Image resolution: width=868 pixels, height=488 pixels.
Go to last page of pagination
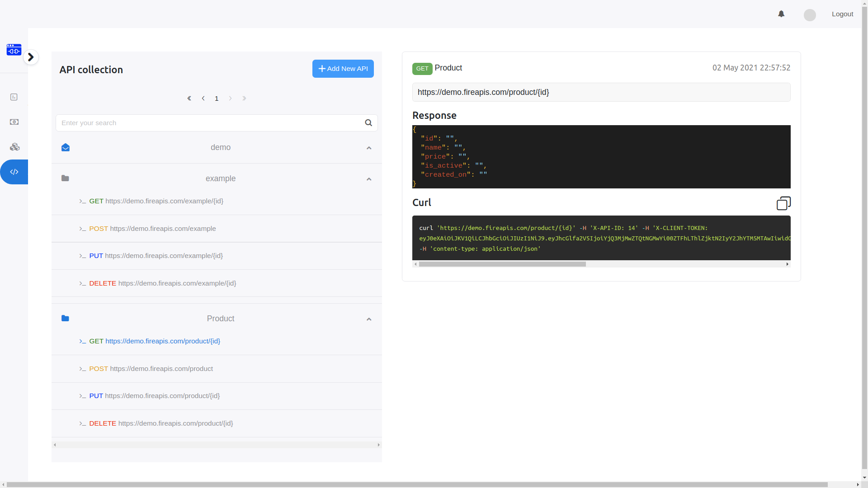click(244, 99)
